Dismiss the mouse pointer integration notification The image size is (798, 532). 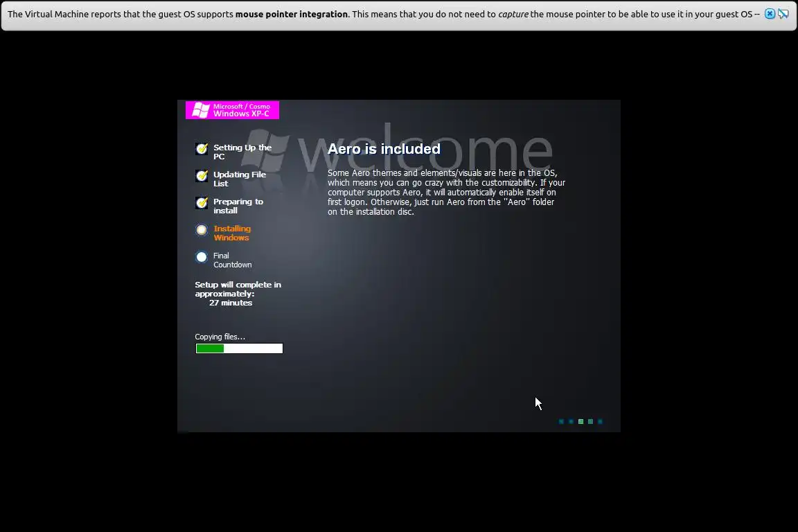(770, 14)
